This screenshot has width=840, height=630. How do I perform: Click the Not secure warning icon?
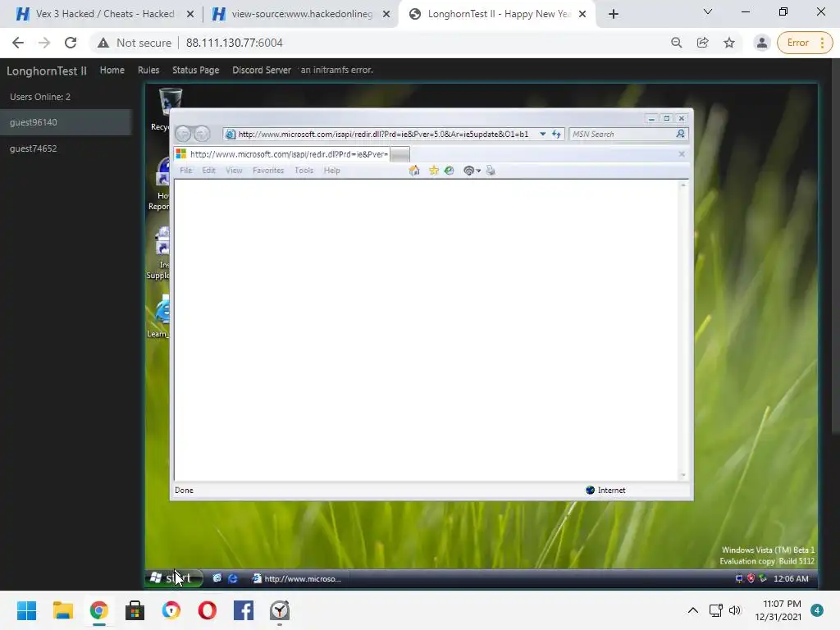pos(103,43)
